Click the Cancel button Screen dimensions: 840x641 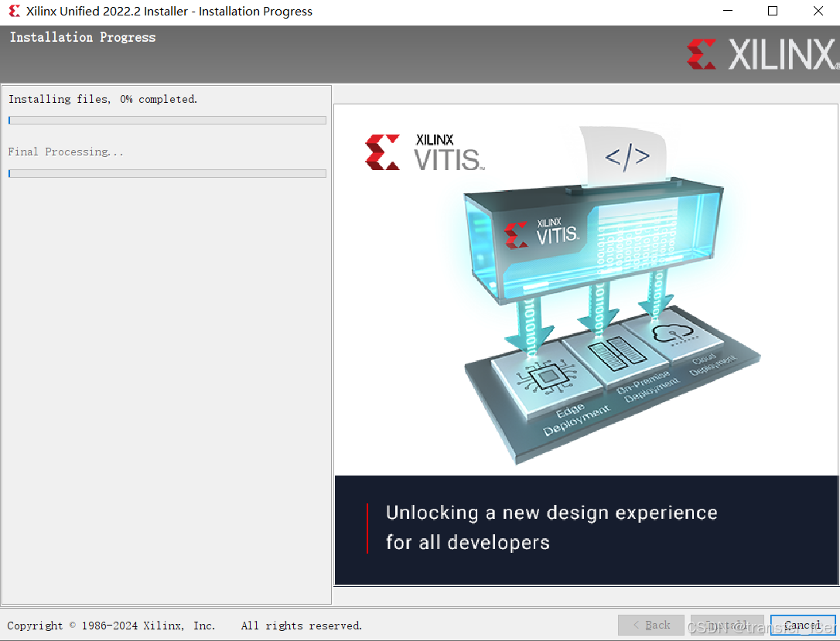tap(803, 625)
